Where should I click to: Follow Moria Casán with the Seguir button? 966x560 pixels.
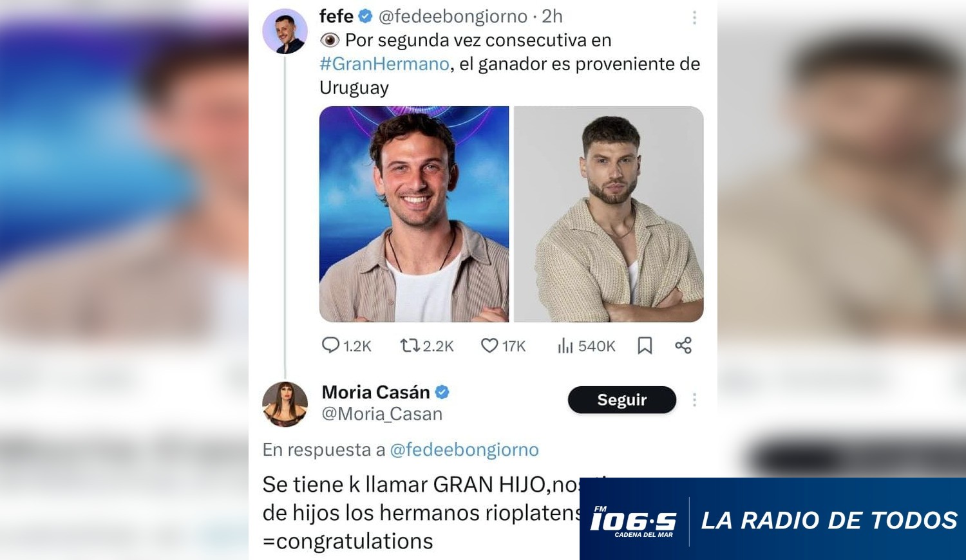point(622,400)
